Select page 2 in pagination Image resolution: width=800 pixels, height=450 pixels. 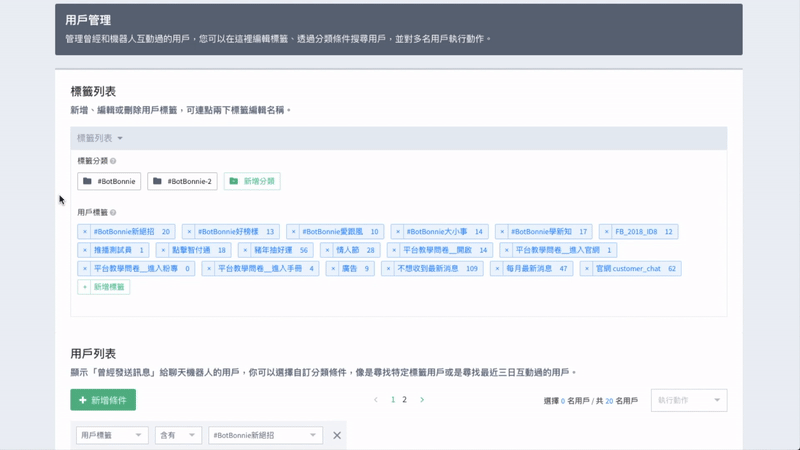[405, 399]
